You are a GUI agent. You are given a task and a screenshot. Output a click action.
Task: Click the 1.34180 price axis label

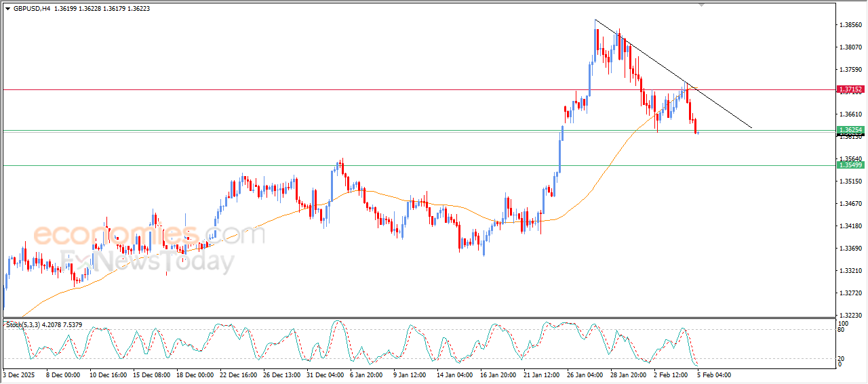point(851,226)
